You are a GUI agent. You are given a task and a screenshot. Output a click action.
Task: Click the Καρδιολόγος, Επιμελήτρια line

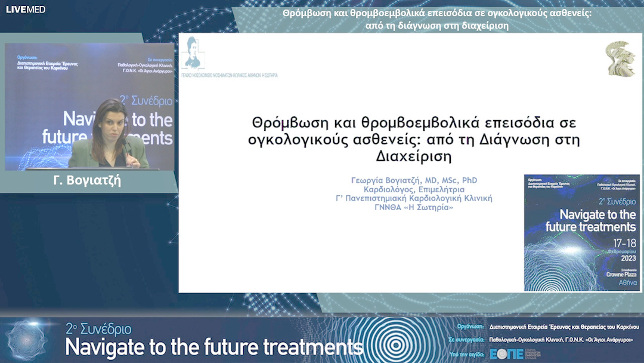[x=414, y=189]
